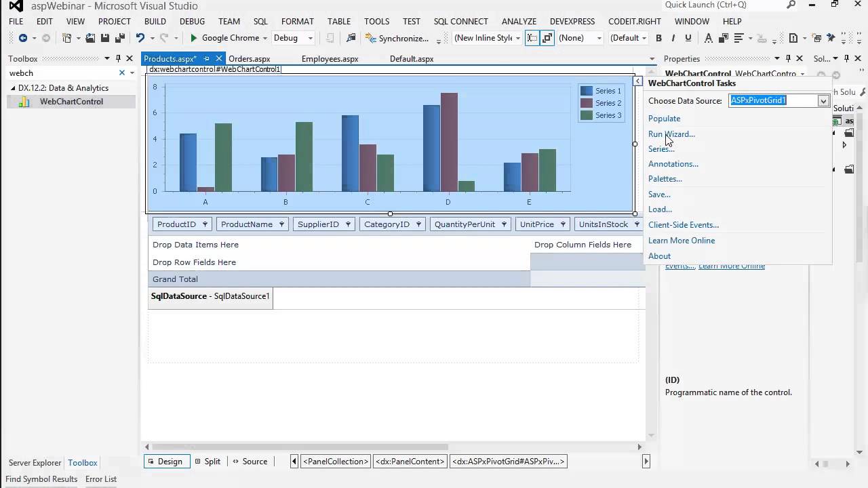
Task: Toggle the Italic formatting button
Action: (x=673, y=38)
